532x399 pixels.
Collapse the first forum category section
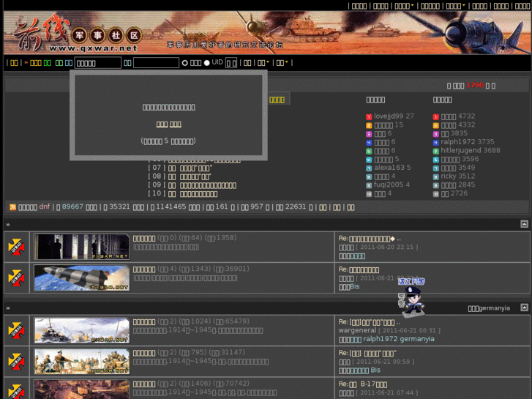524,224
